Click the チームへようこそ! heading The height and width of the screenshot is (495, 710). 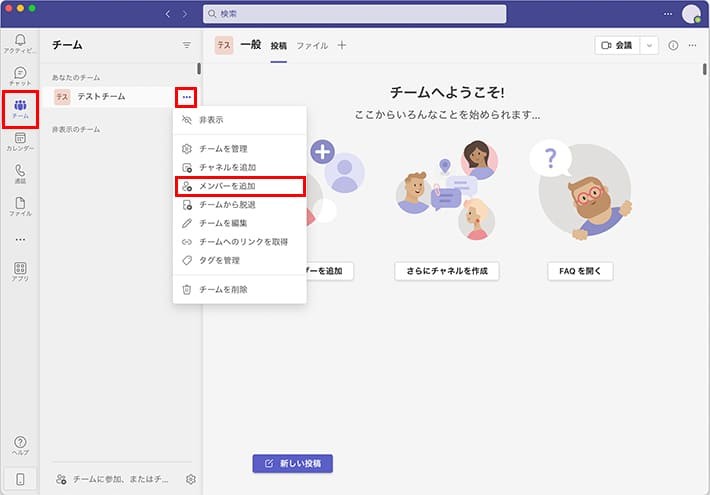pyautogui.click(x=447, y=92)
